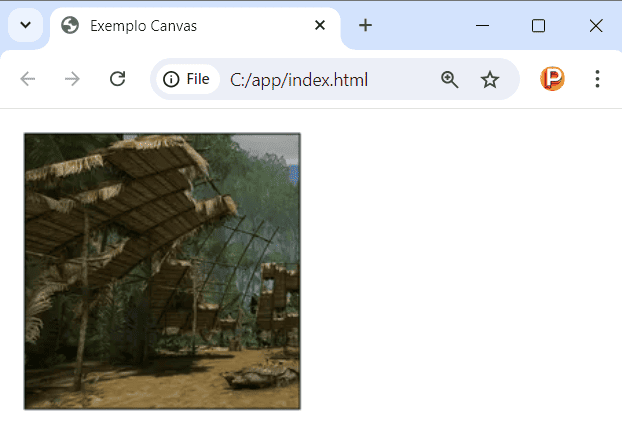Go back to previous page
This screenshot has height=436, width=622.
(27, 79)
